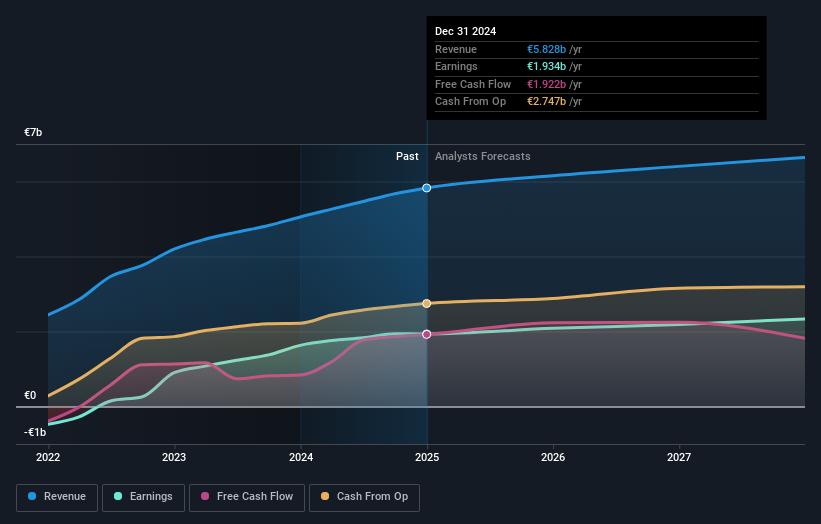
Task: Click the €1.922b free cash flow value
Action: pos(546,84)
